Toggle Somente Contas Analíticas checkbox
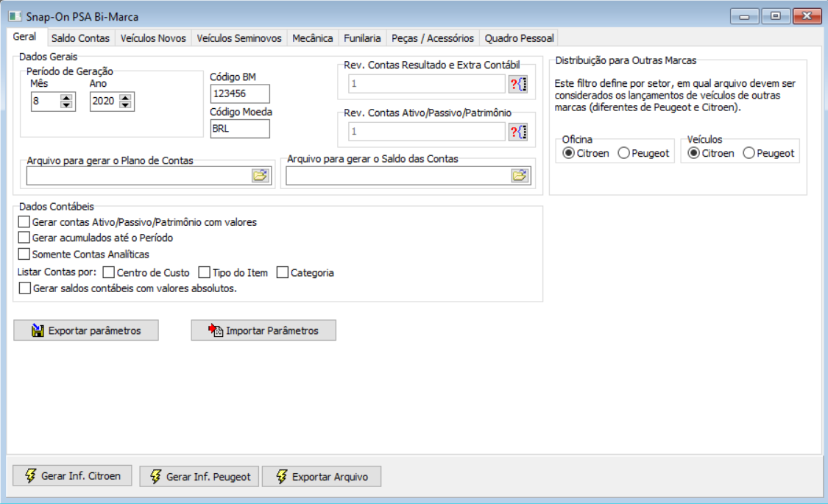 24,254
